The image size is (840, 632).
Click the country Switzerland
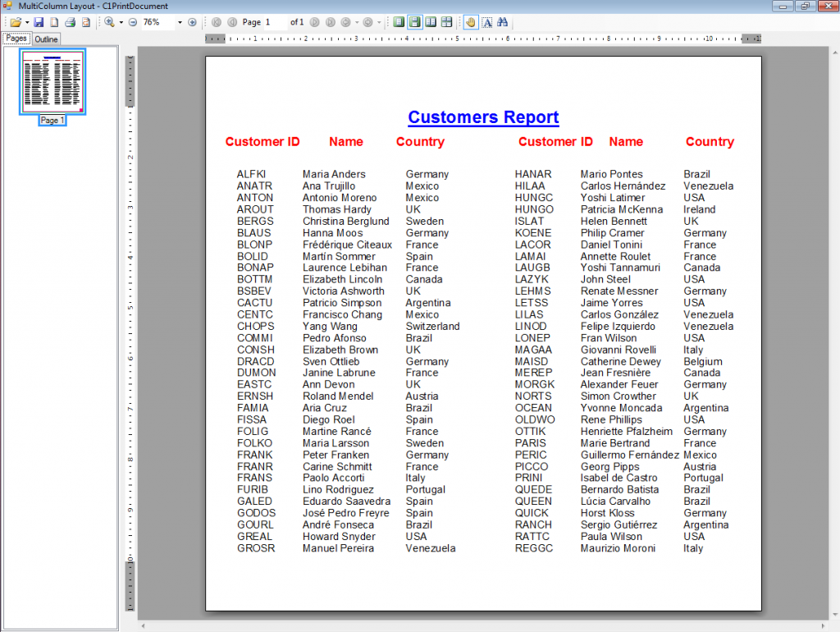tap(432, 327)
